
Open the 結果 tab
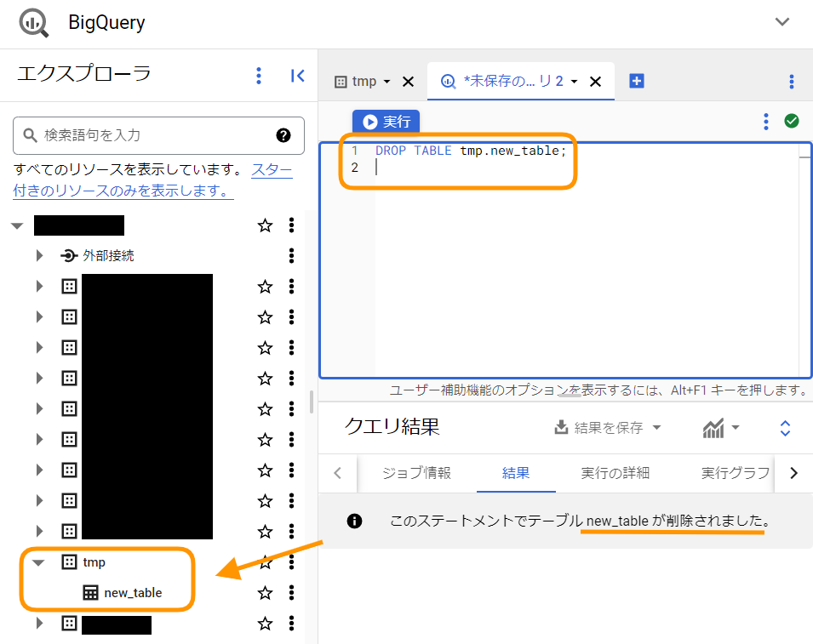click(x=516, y=473)
